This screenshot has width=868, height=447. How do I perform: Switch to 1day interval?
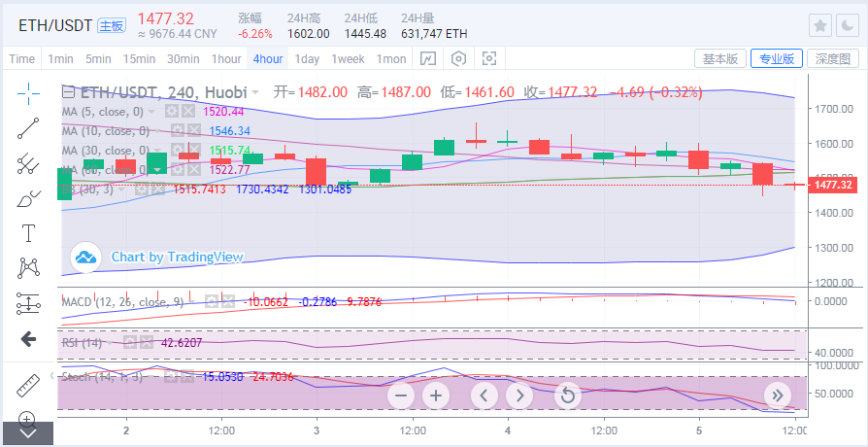click(x=307, y=58)
